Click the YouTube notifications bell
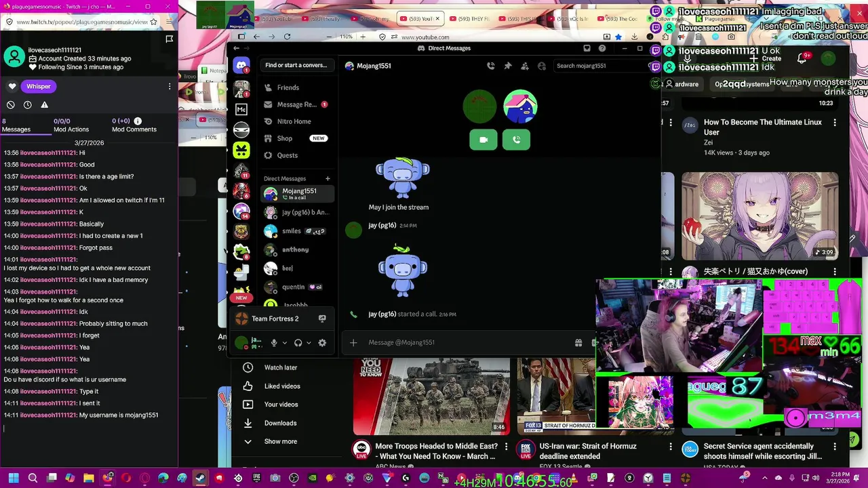 pos(802,58)
